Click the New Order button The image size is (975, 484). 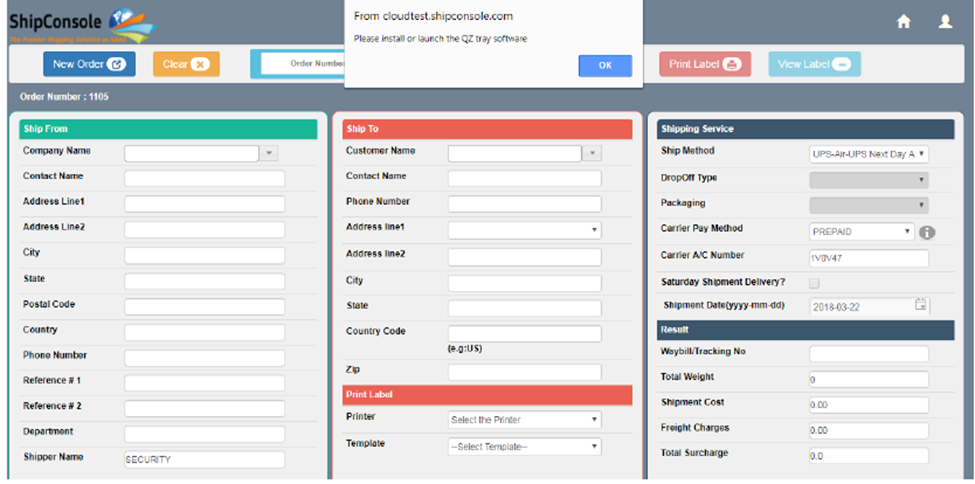coord(89,64)
